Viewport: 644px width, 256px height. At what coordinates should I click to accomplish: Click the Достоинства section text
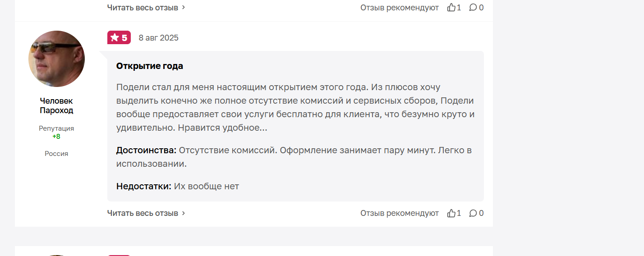(x=294, y=157)
